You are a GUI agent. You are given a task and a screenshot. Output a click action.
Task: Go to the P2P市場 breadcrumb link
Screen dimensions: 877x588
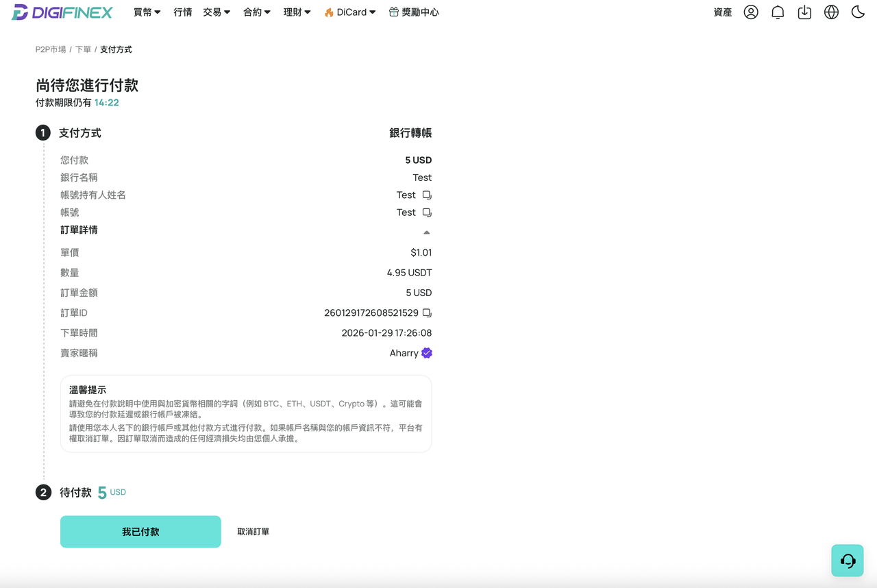[x=51, y=49]
